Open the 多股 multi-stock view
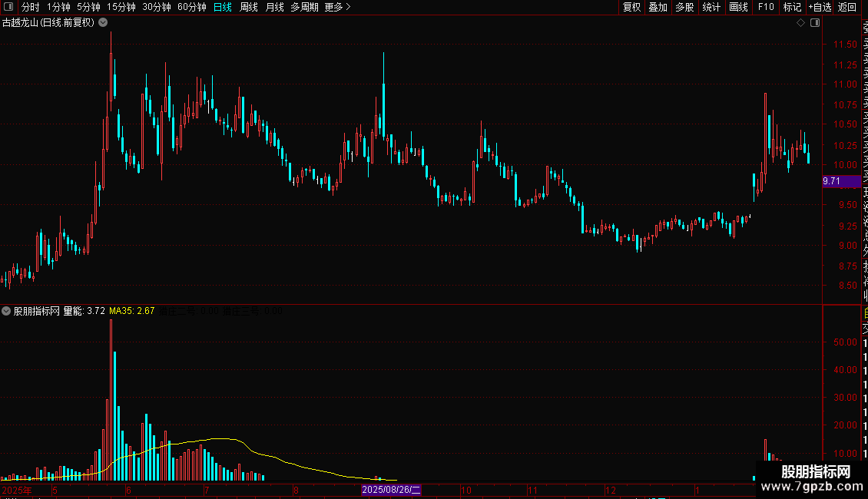 (684, 7)
